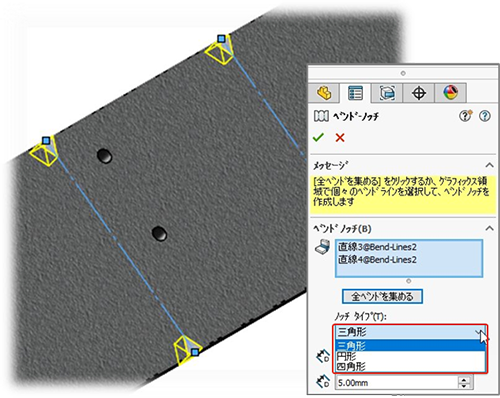Choose 四角形 from the notch type list
Screen dimensions: 500x398
410,367
